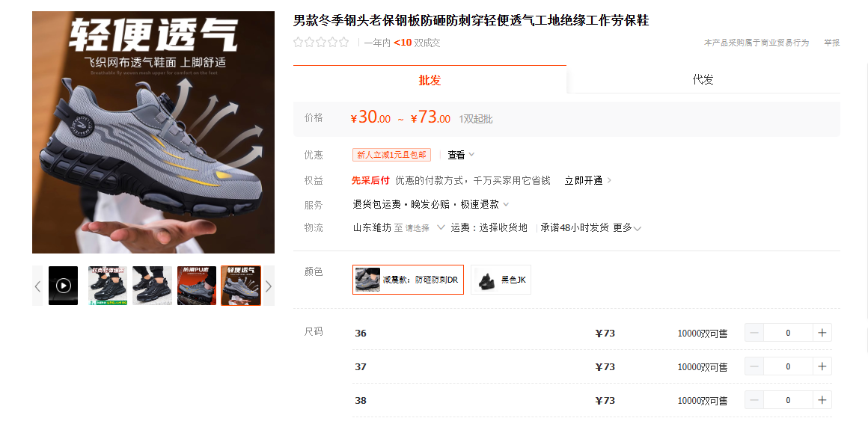Increase quantity for size 38
This screenshot has height=424, width=868.
pos(822,400)
